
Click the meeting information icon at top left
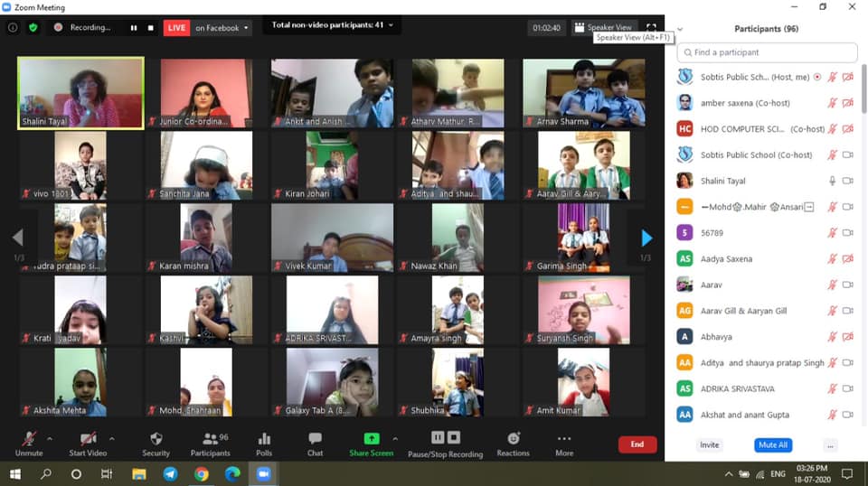(13, 28)
